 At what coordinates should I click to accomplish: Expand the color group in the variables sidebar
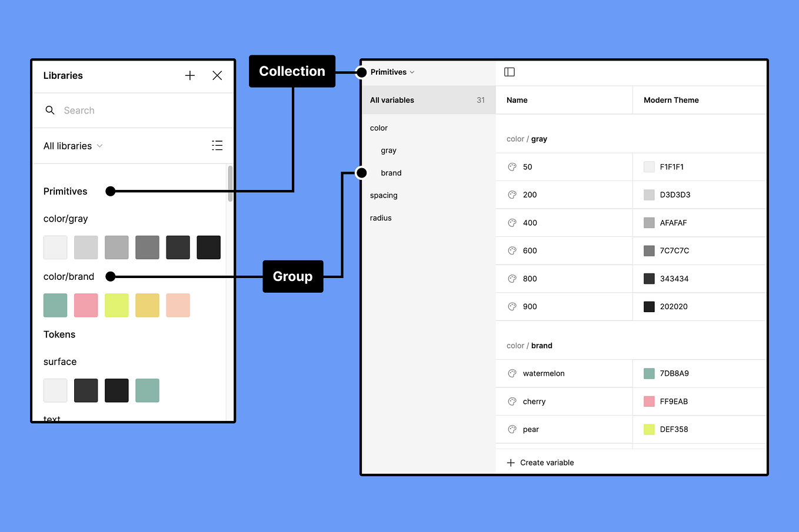pyautogui.click(x=378, y=128)
